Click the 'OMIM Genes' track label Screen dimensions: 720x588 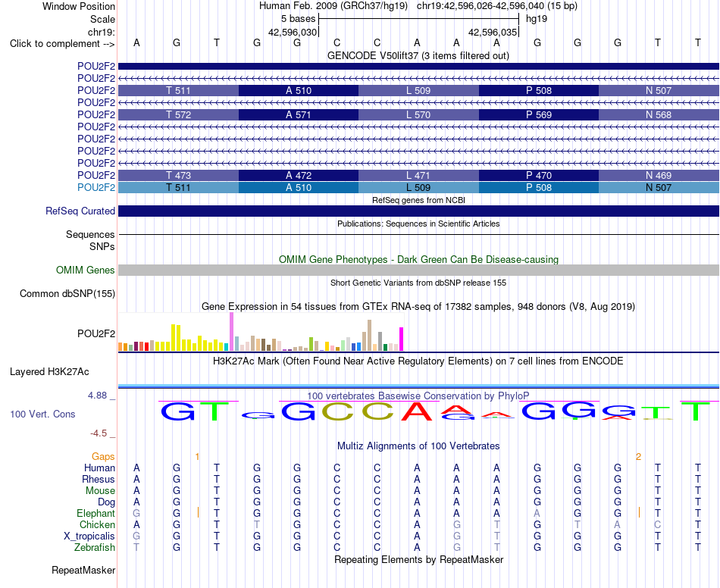[x=86, y=270]
